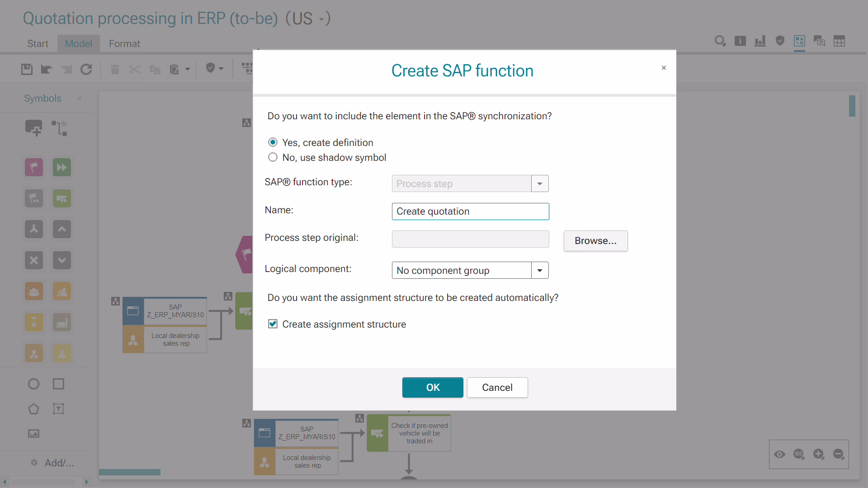
Task: Switch to the Start tab
Action: pyautogui.click(x=38, y=44)
